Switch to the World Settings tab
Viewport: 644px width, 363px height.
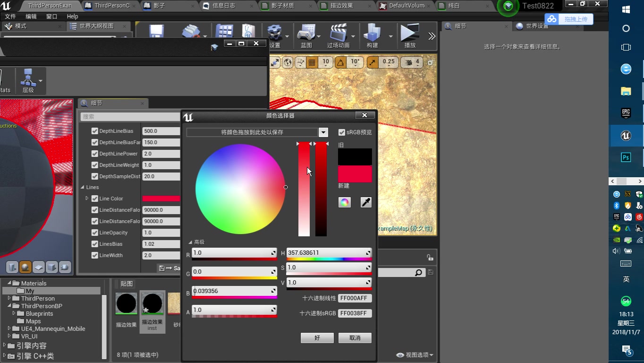pos(537,26)
